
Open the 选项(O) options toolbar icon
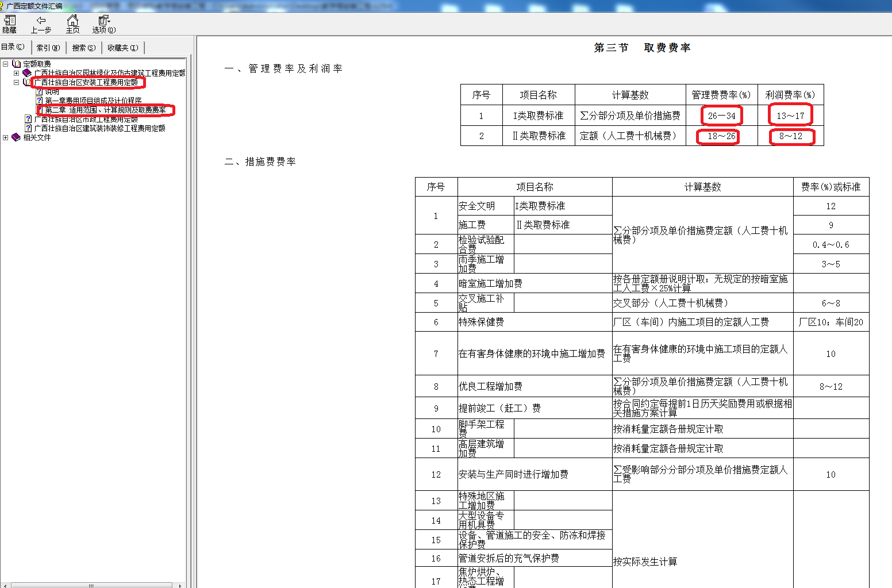tap(104, 21)
